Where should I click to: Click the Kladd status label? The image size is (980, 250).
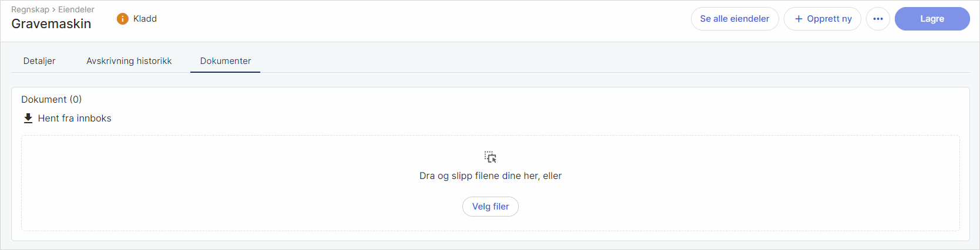tap(145, 19)
